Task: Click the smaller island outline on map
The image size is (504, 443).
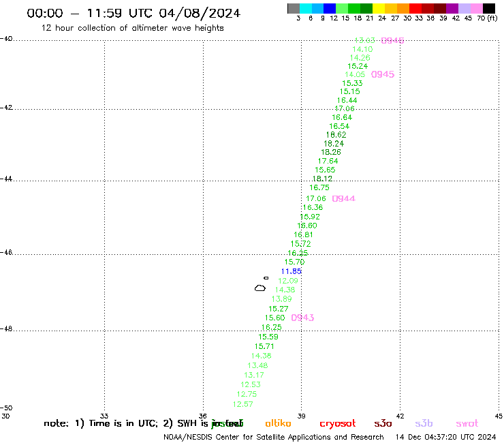Action: click(x=266, y=277)
